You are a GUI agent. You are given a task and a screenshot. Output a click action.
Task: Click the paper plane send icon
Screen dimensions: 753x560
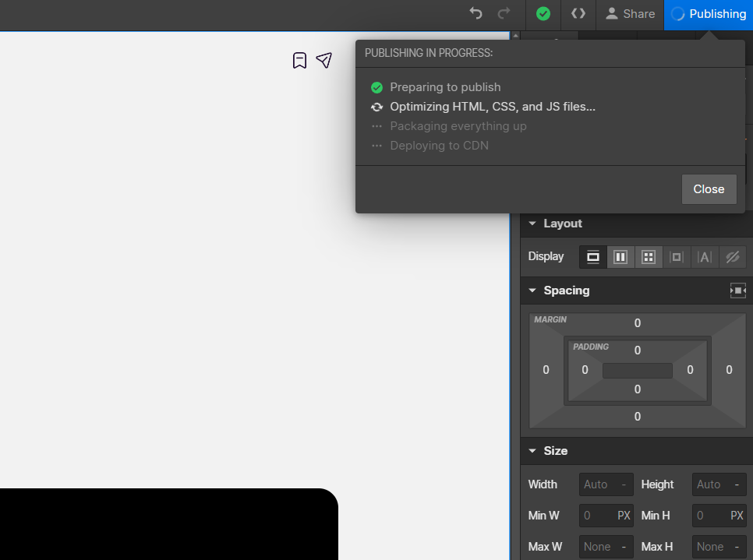324,60
